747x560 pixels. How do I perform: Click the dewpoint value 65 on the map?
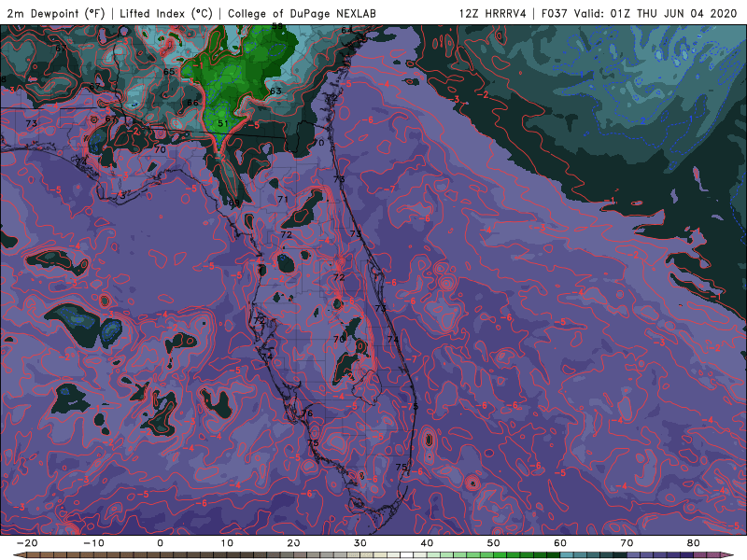169,72
